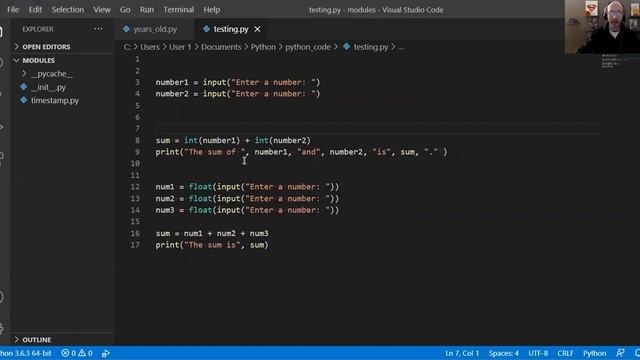
Task: Click the EXPLORER panel title
Action: pos(38,29)
